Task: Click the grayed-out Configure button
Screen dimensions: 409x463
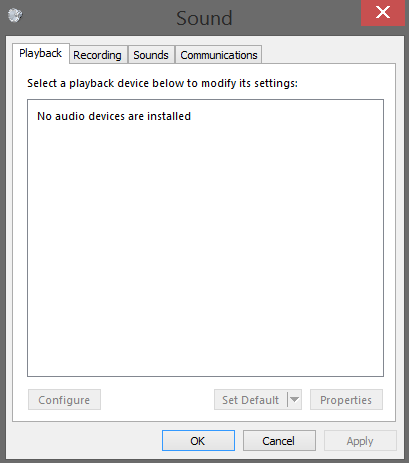Action: point(64,400)
